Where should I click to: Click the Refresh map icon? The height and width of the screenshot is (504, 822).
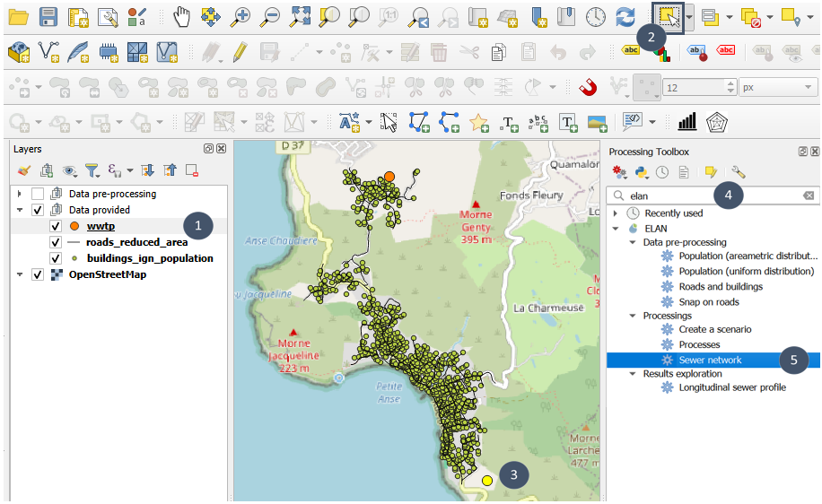(x=625, y=16)
